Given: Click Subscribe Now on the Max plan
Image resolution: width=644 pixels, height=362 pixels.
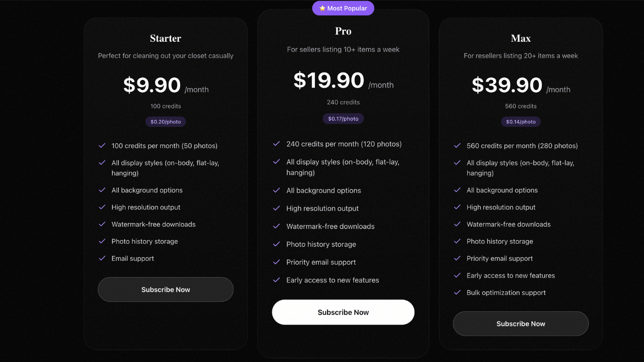Looking at the screenshot, I should pyautogui.click(x=521, y=324).
